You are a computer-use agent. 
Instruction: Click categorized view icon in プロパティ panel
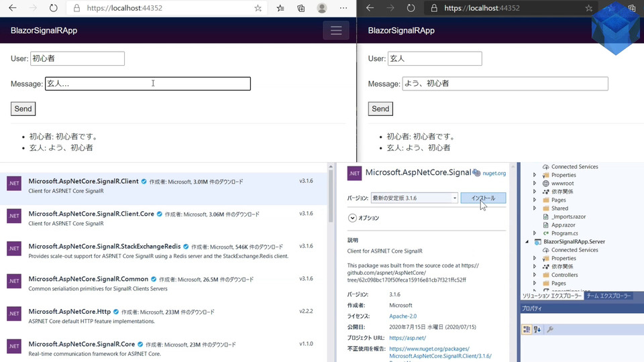527,329
